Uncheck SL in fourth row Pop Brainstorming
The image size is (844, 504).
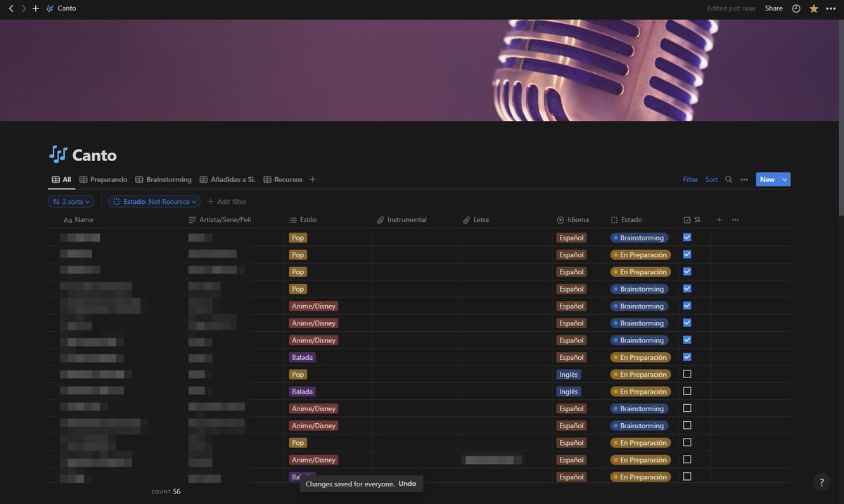687,288
